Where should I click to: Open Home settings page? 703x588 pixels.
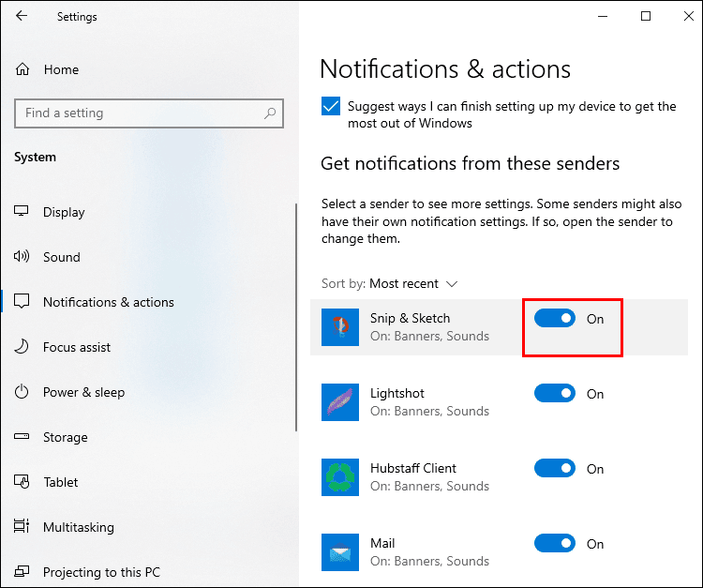tap(62, 69)
